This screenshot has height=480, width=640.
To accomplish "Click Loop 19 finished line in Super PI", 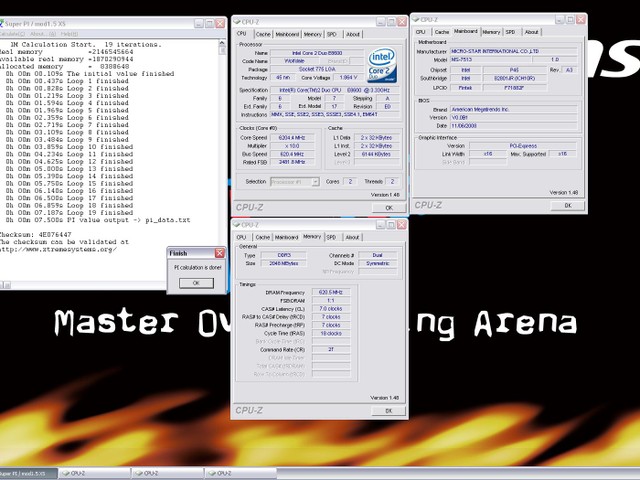I will [x=69, y=213].
